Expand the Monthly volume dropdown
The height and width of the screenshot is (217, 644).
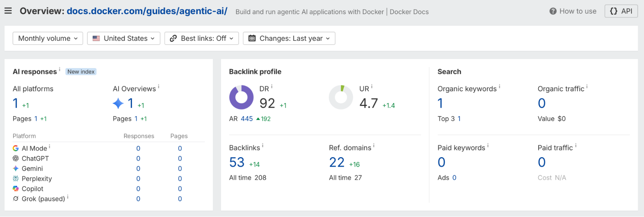(x=48, y=38)
